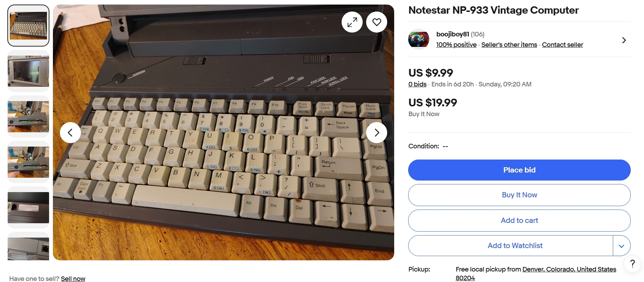Open the Seller's other items link
Image resolution: width=644 pixels, height=282 pixels.
[509, 45]
